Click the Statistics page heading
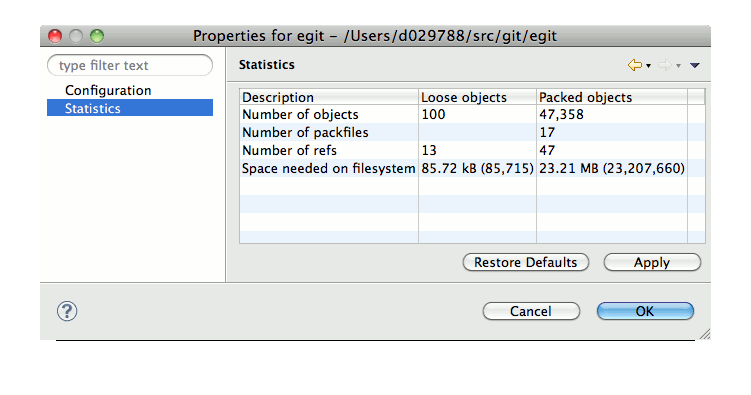751x395 pixels. [267, 65]
